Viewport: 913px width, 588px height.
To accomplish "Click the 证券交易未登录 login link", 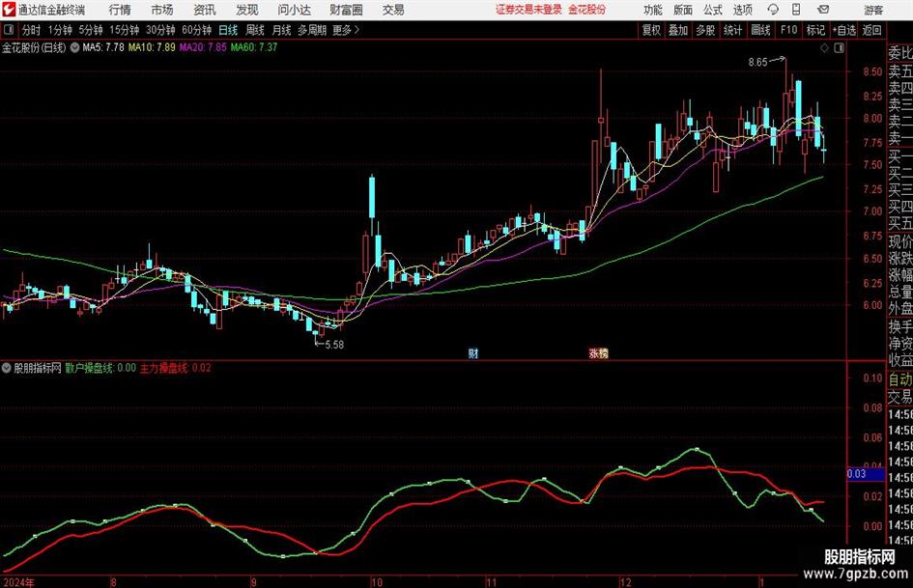I will point(528,10).
